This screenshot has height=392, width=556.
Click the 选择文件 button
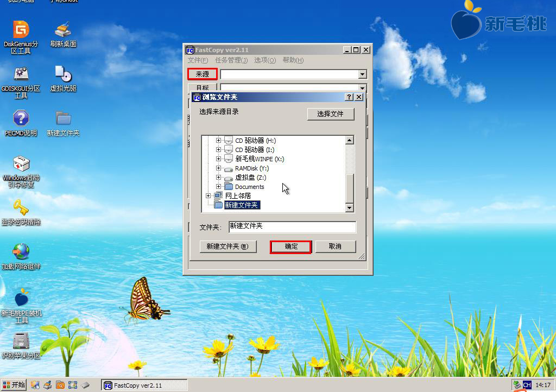click(x=331, y=114)
